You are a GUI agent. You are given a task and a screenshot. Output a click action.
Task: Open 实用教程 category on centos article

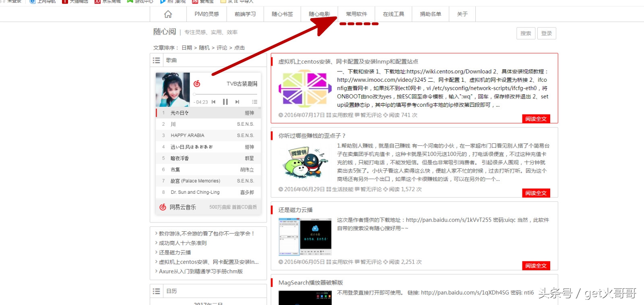343,115
